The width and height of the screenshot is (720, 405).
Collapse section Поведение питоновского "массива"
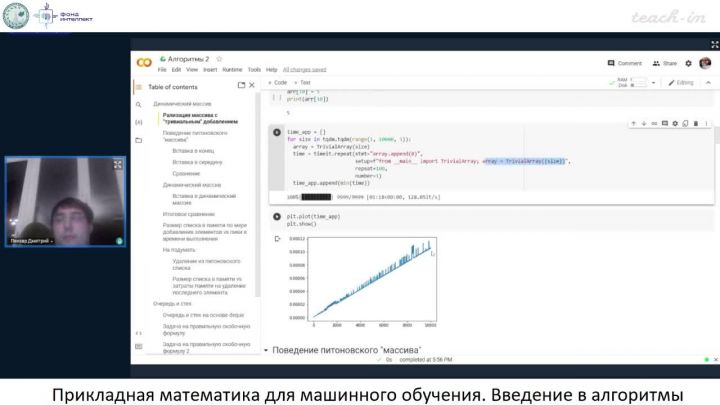point(266,351)
